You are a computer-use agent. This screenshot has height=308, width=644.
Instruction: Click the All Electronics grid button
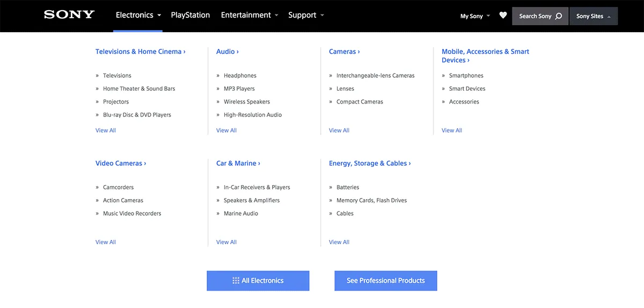(258, 281)
